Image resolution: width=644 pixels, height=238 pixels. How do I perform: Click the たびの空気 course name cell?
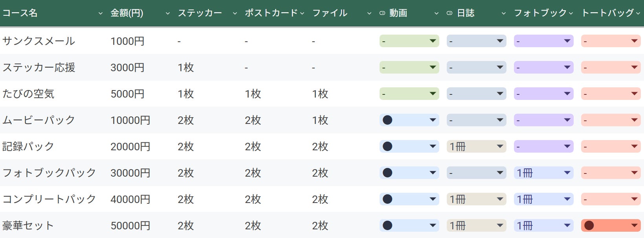28,94
